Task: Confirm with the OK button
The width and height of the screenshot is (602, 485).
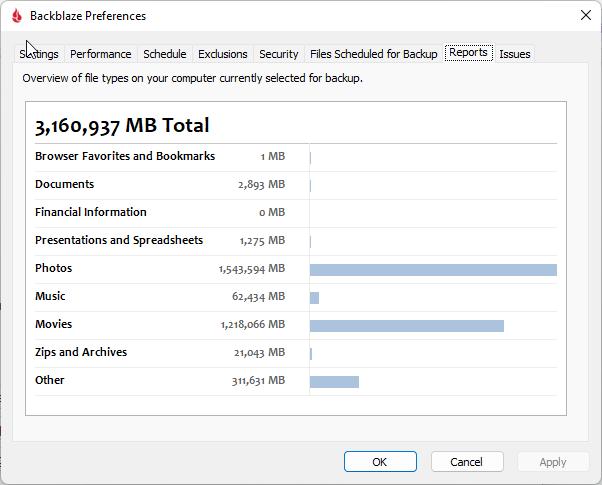Action: 380,462
